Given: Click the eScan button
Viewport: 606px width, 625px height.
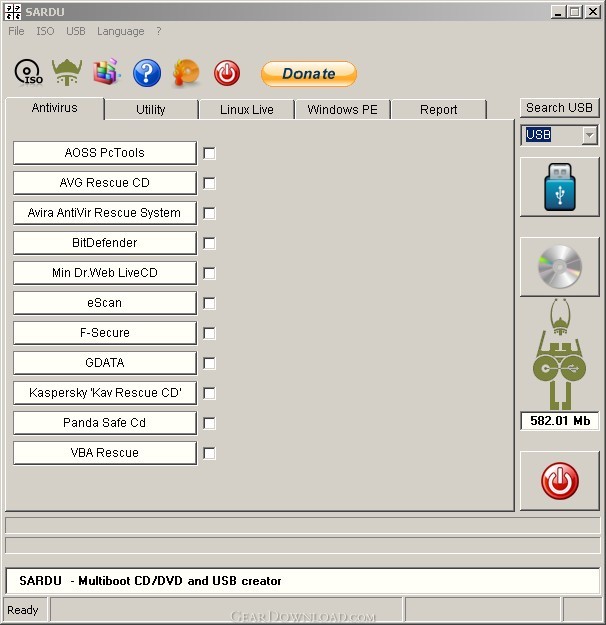Looking at the screenshot, I should [x=105, y=303].
